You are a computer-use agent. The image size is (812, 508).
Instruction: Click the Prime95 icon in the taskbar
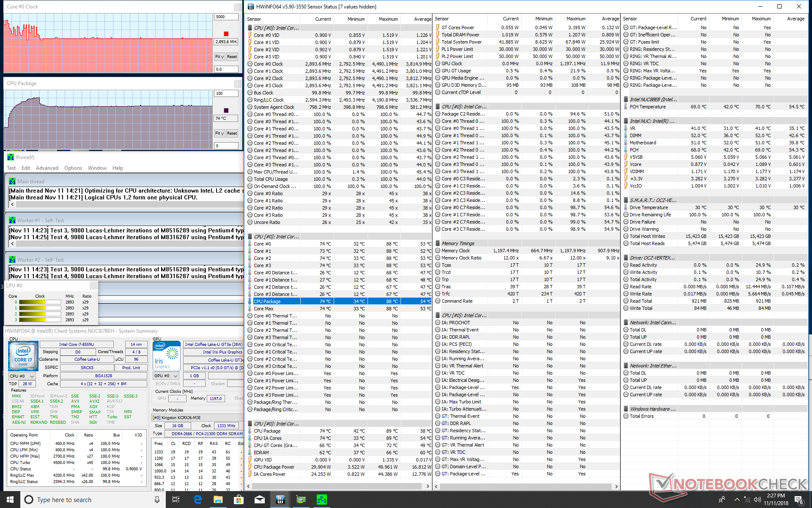pos(321,500)
